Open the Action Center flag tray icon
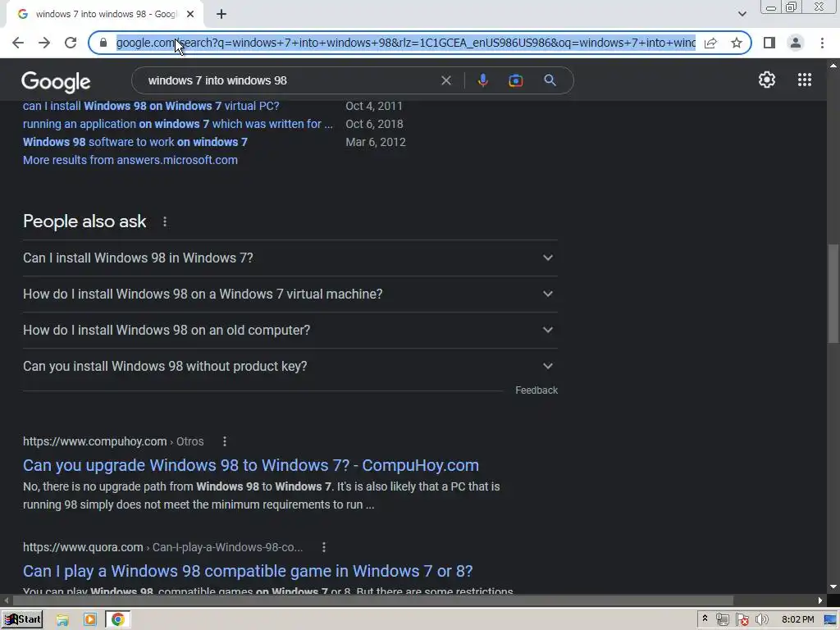The height and width of the screenshot is (630, 840). click(742, 620)
